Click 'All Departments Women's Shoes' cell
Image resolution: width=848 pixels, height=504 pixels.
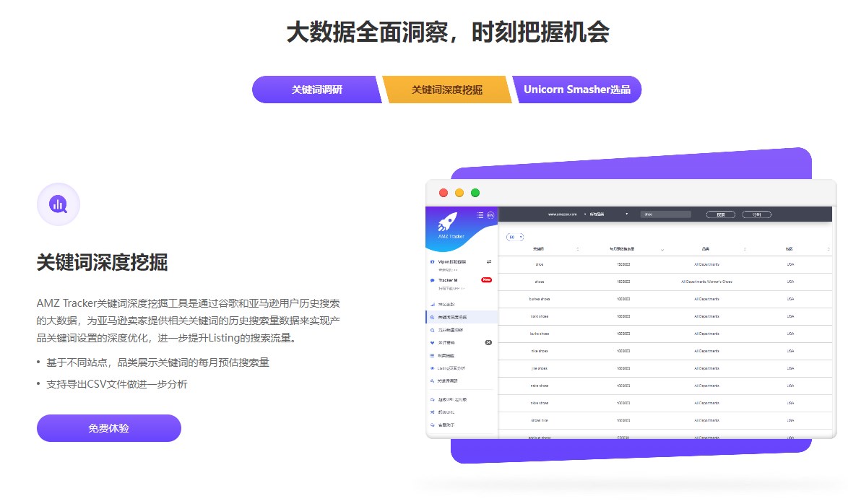[706, 282]
